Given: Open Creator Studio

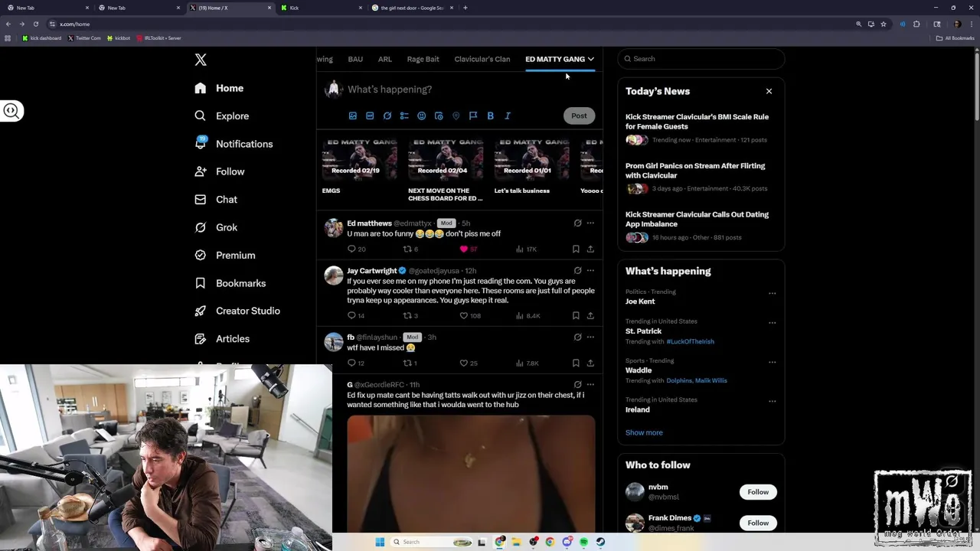Looking at the screenshot, I should coord(237,311).
